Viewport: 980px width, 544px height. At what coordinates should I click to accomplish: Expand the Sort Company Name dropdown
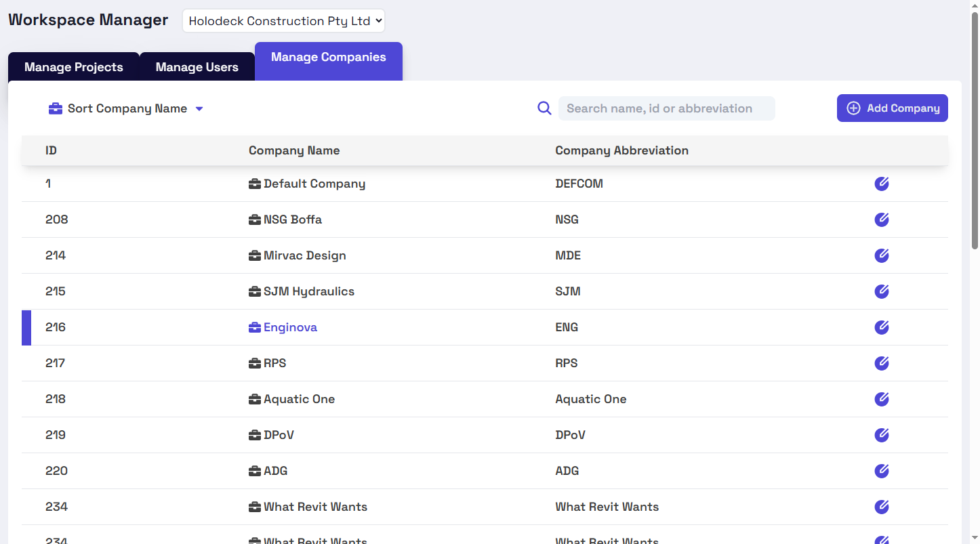[126, 108]
